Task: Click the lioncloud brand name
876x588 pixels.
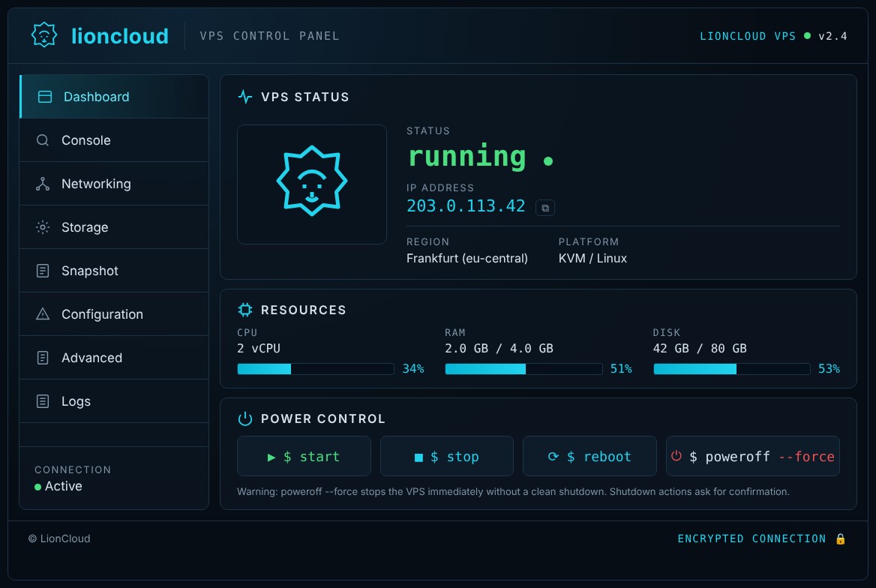Action: coord(120,36)
